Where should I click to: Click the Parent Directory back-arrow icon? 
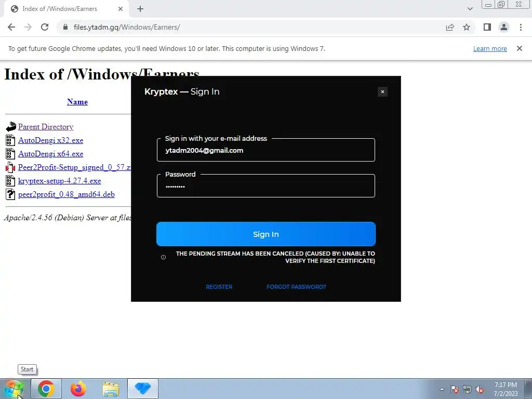click(x=11, y=127)
